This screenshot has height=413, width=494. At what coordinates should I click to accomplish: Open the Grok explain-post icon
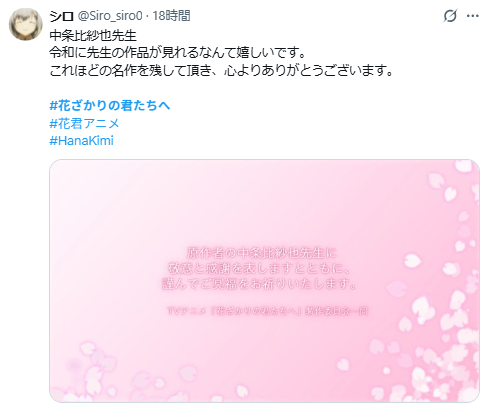click(450, 16)
